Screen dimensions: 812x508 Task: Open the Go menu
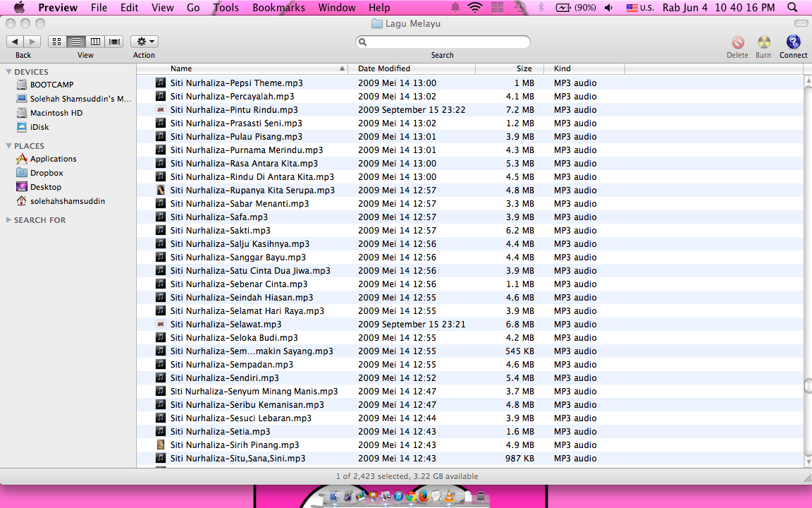point(193,7)
